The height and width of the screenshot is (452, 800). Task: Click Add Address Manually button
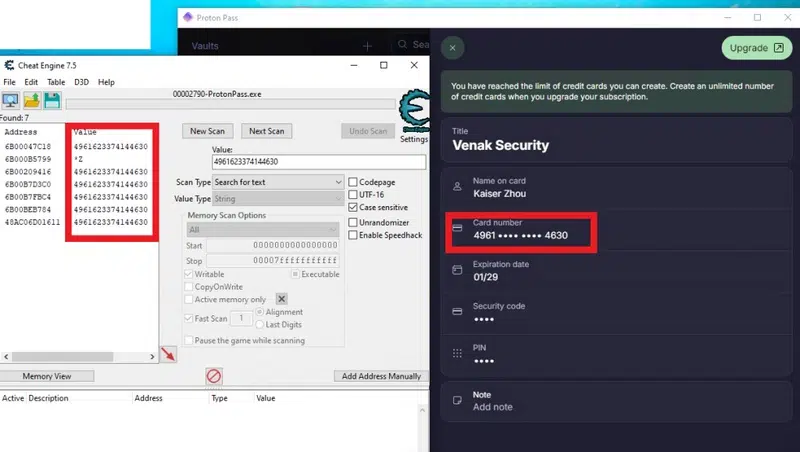click(381, 376)
